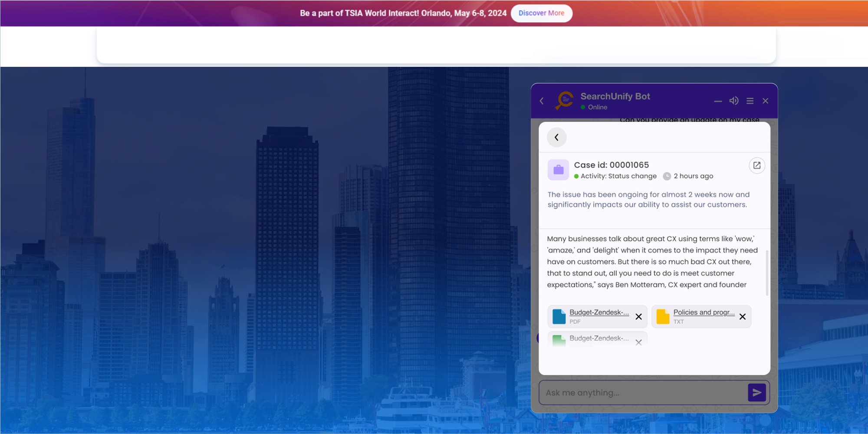
Task: Remove the Policies and progr... TXT attachment
Action: coord(743,317)
